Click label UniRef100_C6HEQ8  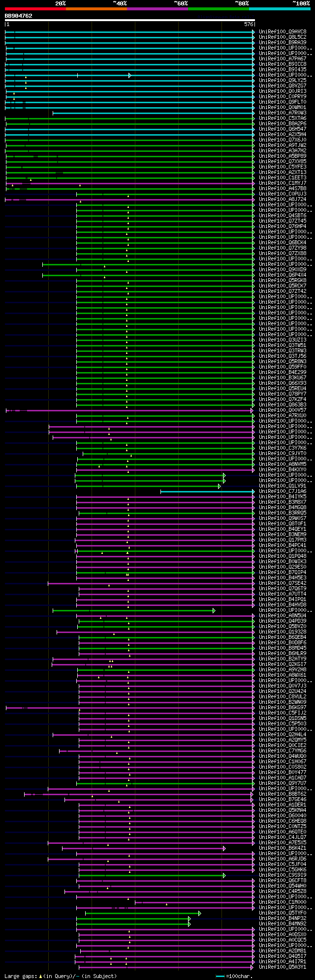283,821
